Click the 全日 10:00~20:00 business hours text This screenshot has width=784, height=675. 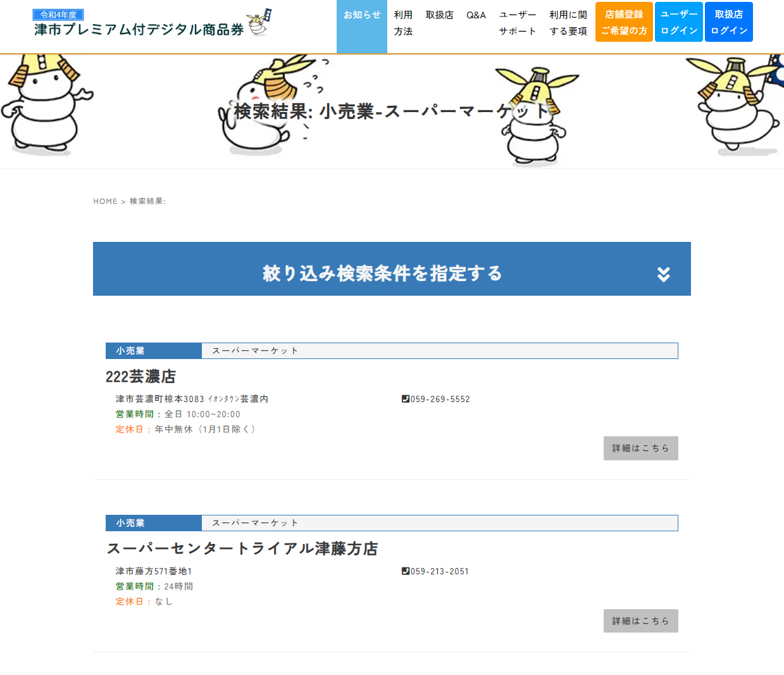[202, 415]
